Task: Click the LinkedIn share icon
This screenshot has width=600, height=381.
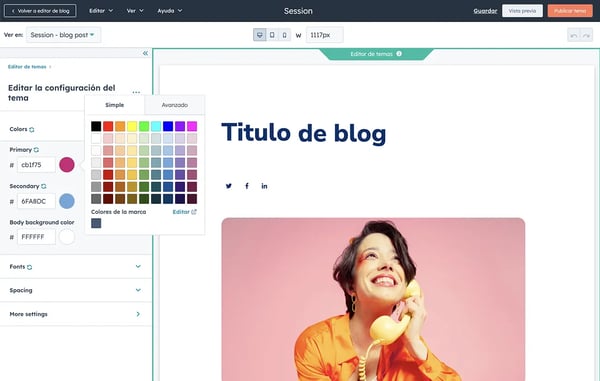Action: (x=264, y=186)
